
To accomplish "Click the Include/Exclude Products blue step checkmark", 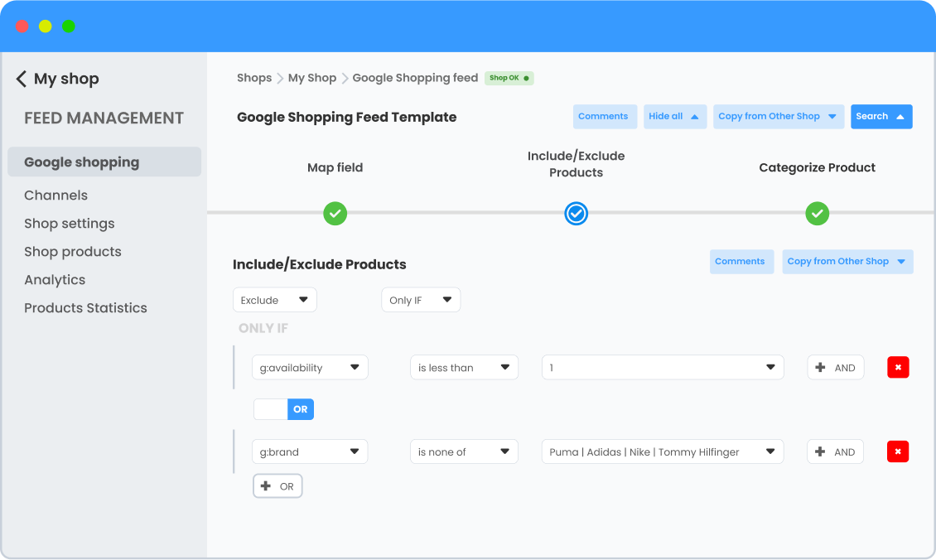I will pos(576,214).
